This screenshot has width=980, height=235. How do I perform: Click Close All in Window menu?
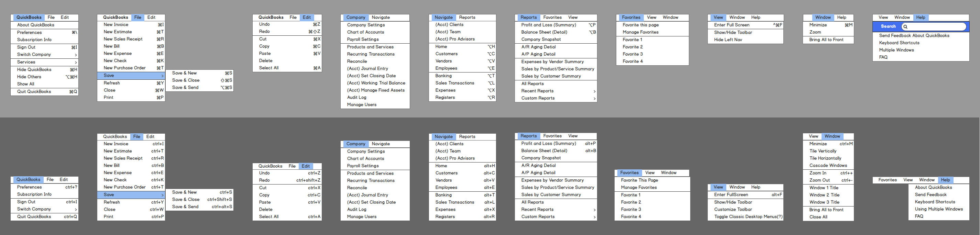tap(828, 217)
